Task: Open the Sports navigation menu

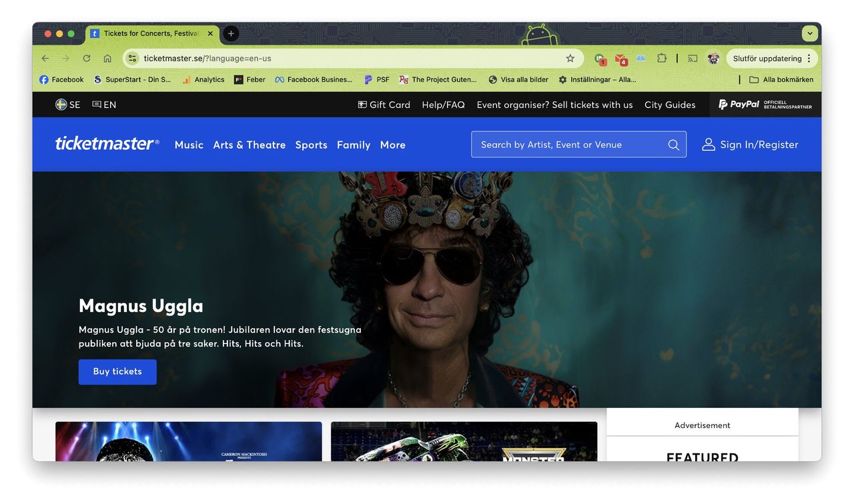Action: tap(311, 145)
